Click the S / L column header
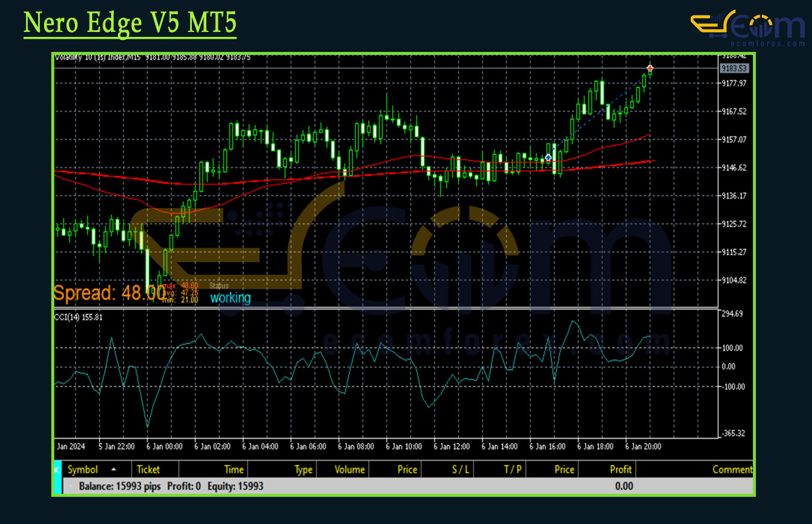Image resolution: width=812 pixels, height=524 pixels. click(x=460, y=470)
